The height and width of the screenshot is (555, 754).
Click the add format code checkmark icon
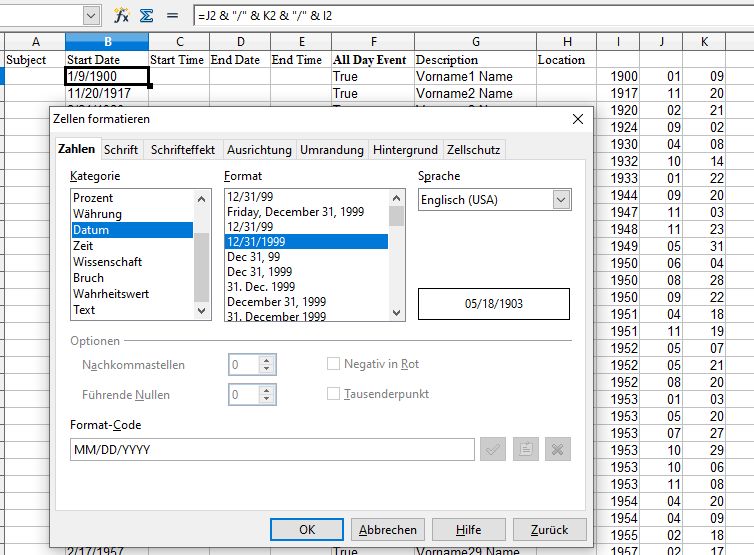(x=494, y=449)
